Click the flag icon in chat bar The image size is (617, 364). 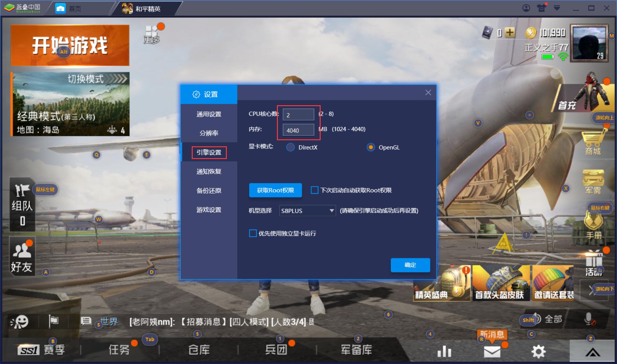click(53, 321)
